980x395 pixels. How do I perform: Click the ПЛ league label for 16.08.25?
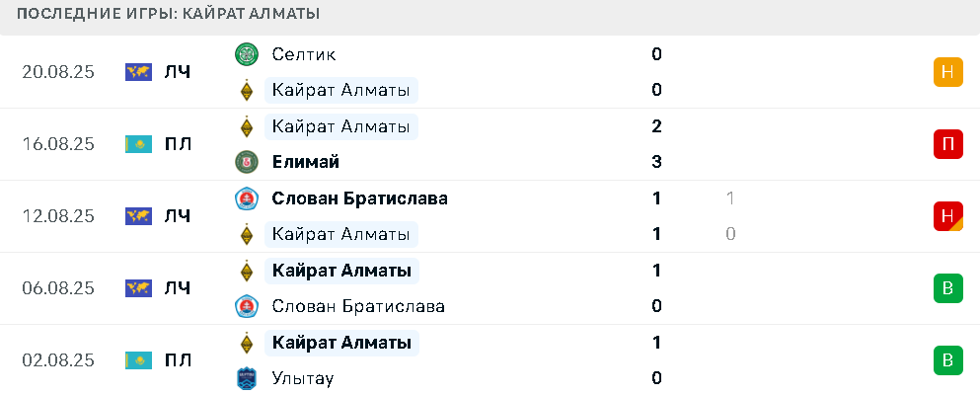(178, 144)
